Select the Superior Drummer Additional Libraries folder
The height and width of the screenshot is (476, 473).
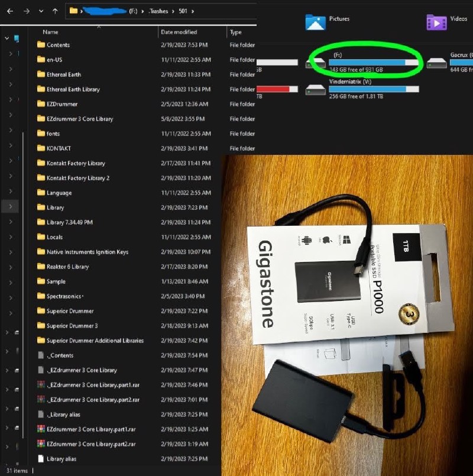tap(95, 341)
